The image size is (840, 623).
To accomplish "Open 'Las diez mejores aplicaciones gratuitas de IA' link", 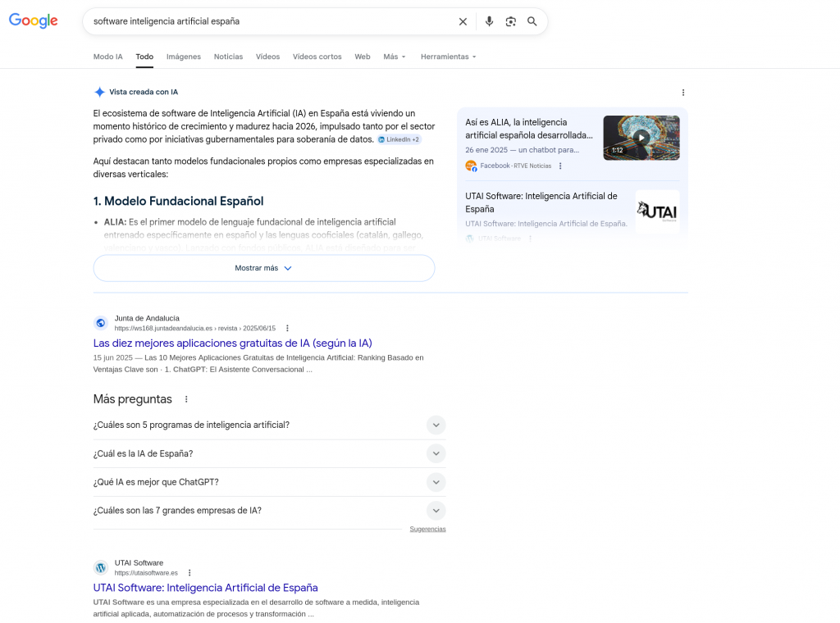I will (232, 343).
